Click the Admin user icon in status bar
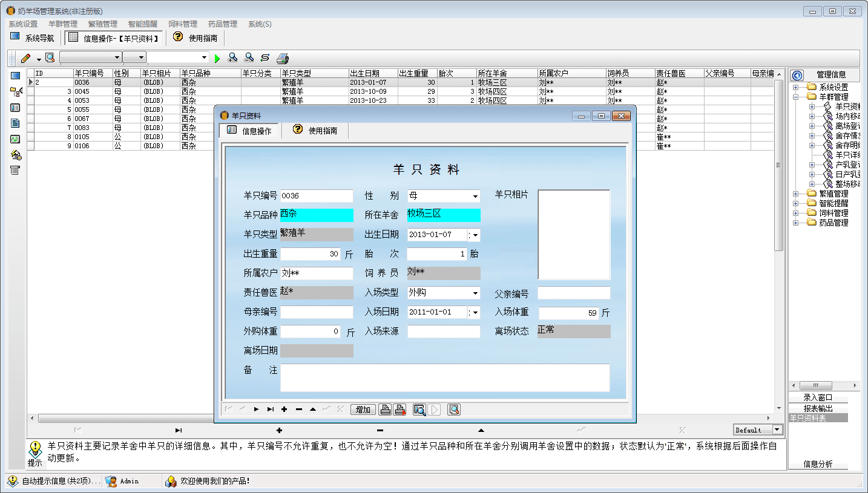This screenshot has height=493, width=868. coord(111,481)
